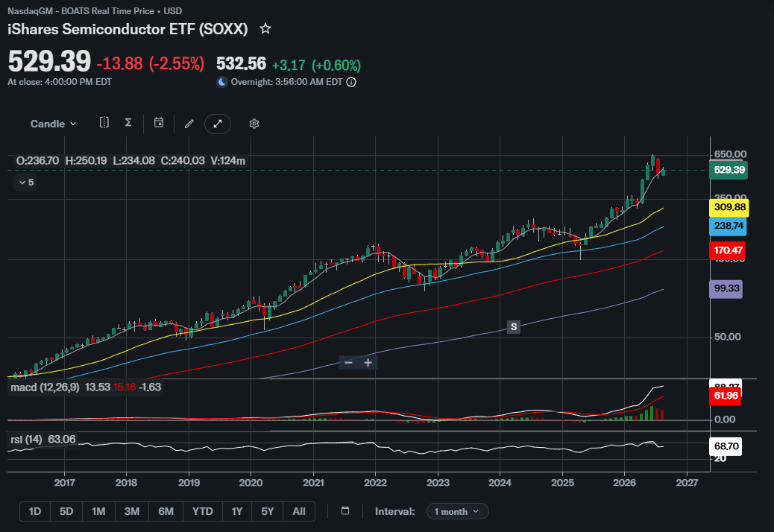Click the S split event marker
The width and height of the screenshot is (774, 532).
point(513,327)
